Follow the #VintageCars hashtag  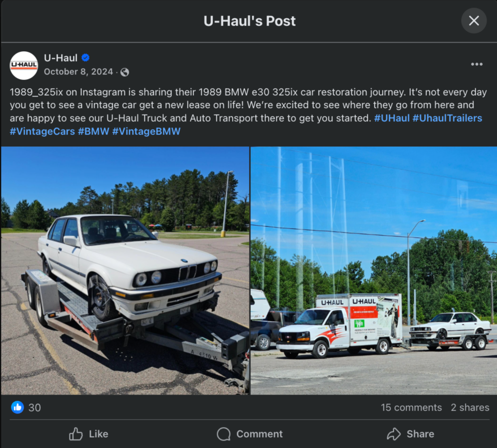pyautogui.click(x=42, y=131)
